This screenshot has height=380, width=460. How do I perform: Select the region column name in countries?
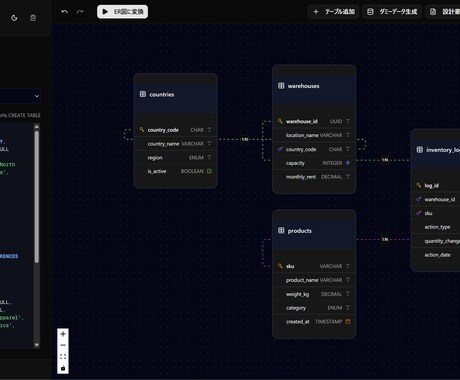click(x=155, y=158)
